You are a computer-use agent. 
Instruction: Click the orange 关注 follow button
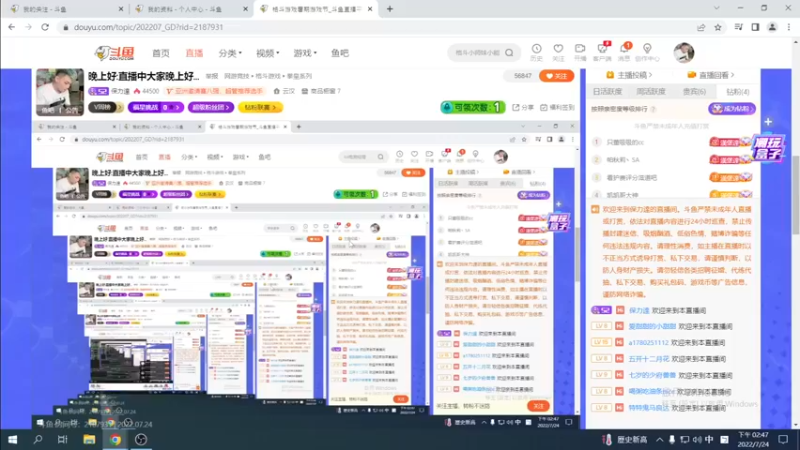pyautogui.click(x=557, y=76)
